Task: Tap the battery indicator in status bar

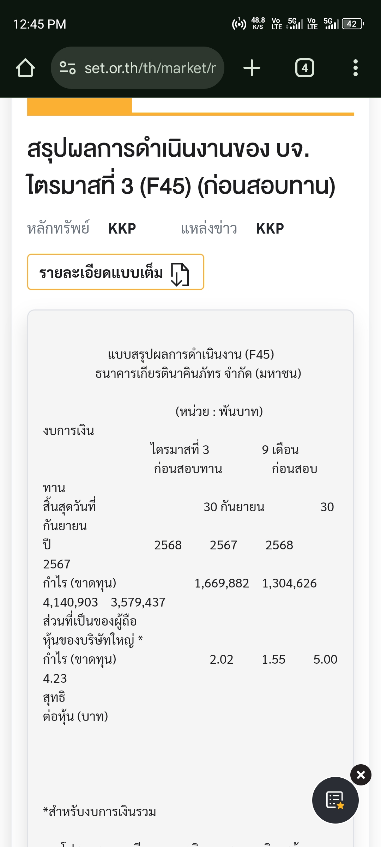Action: point(352,24)
